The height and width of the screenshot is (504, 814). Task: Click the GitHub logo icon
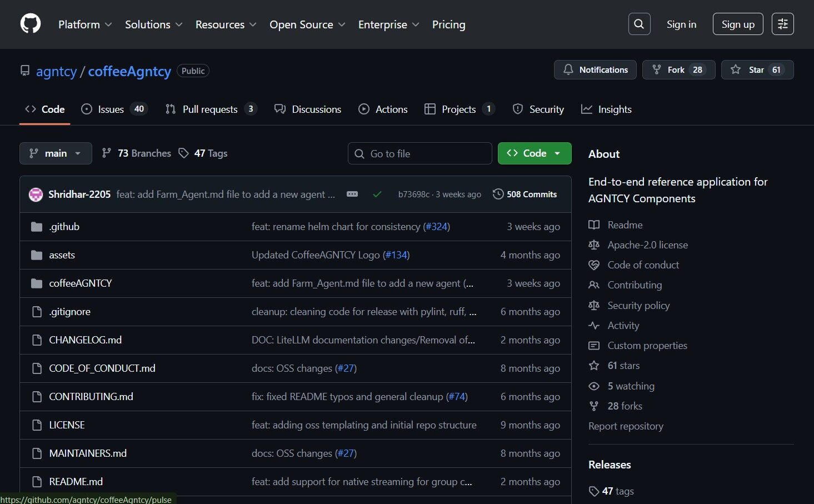31,24
